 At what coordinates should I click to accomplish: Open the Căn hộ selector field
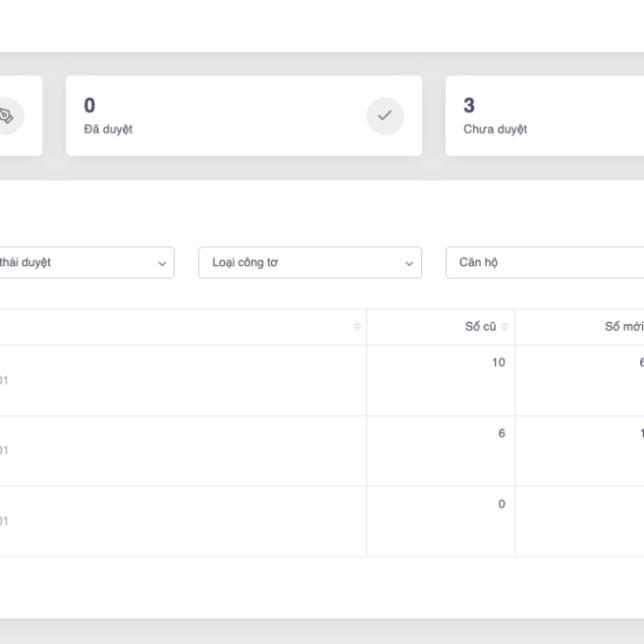pos(544,262)
